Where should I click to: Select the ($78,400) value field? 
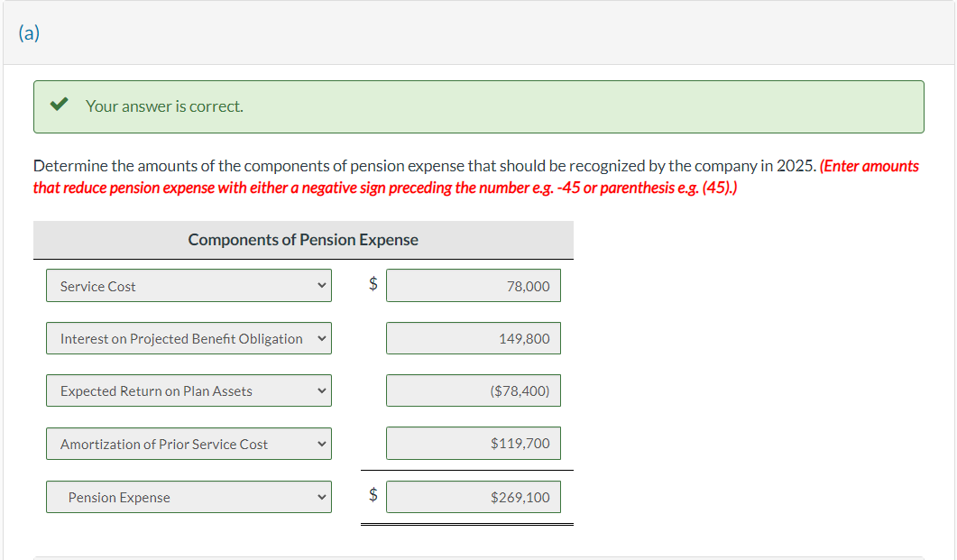click(473, 390)
